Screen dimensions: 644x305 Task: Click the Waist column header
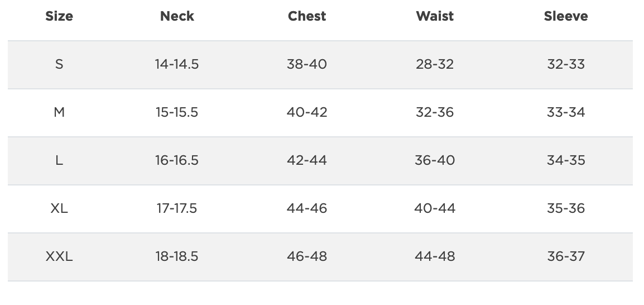[435, 16]
